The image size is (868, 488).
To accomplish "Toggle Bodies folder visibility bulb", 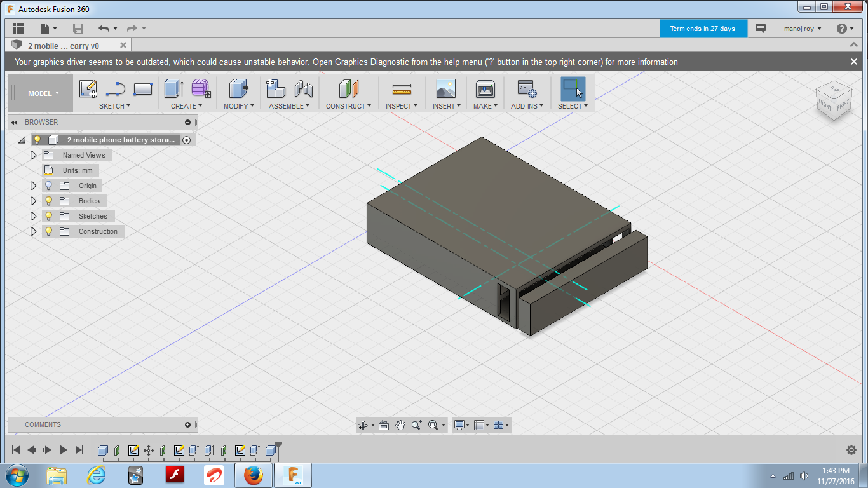I will tap(48, 201).
